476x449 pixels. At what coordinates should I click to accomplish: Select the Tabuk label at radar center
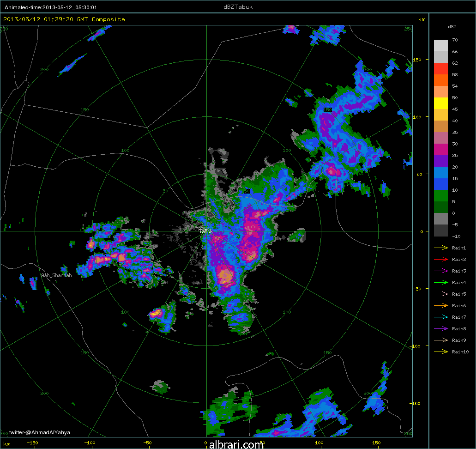[x=206, y=231]
